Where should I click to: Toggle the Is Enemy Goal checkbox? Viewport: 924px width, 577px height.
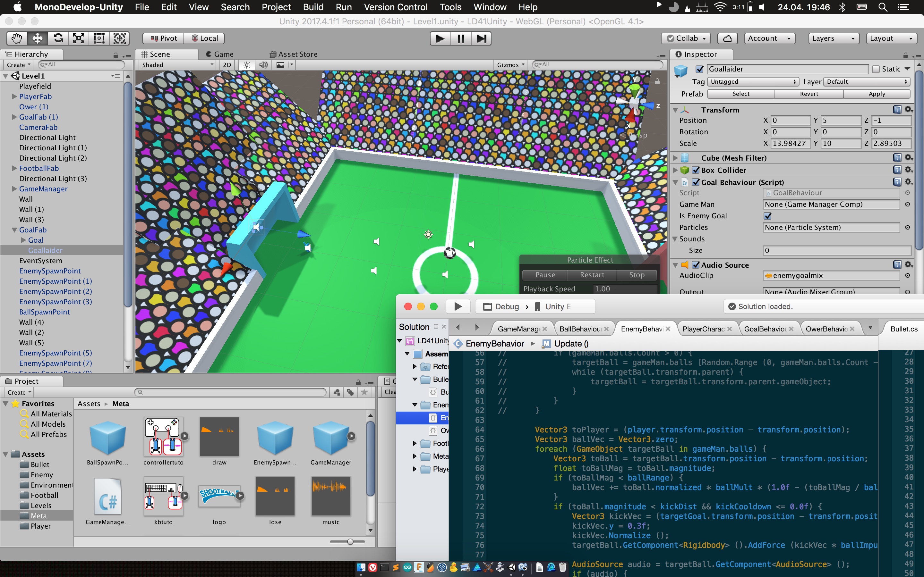767,216
